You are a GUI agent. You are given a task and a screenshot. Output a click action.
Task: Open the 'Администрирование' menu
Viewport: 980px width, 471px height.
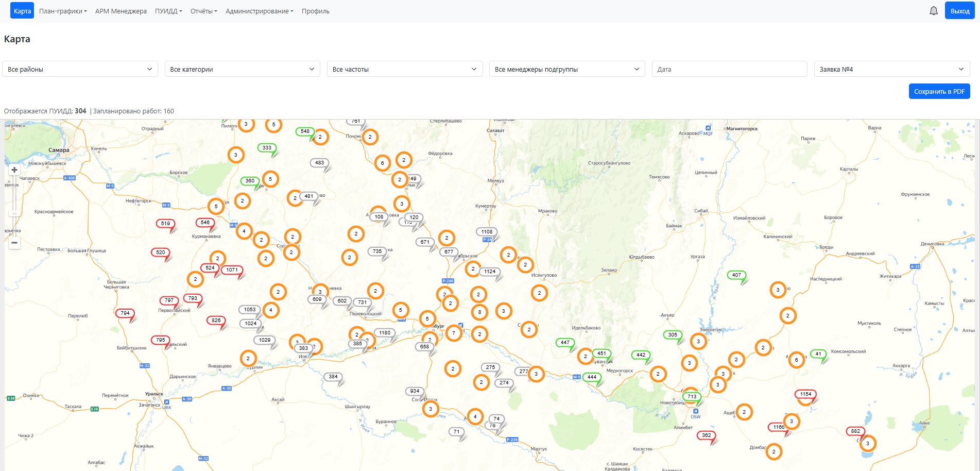[259, 11]
